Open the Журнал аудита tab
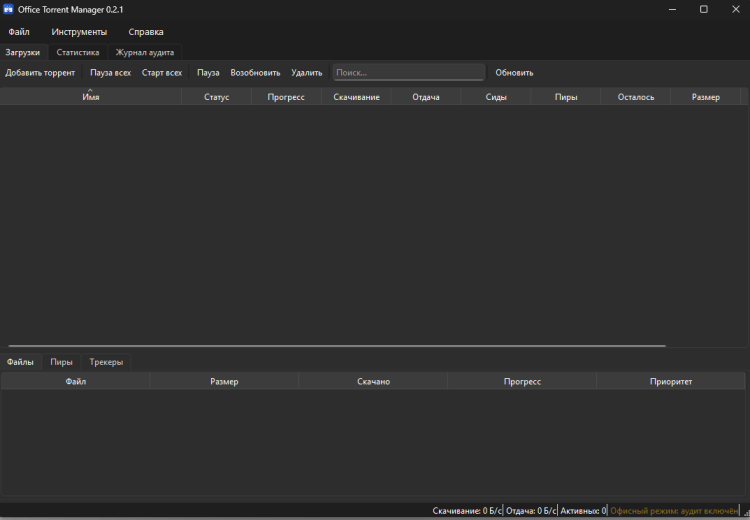 click(144, 52)
